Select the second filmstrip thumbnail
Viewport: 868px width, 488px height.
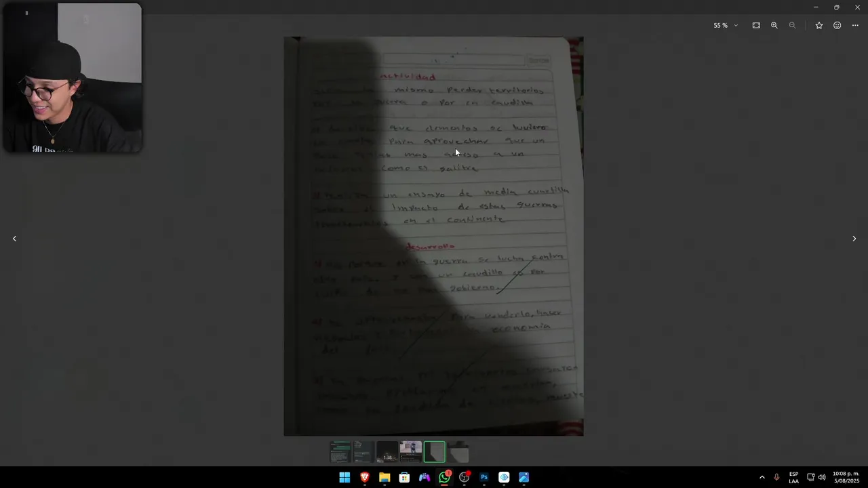[x=363, y=451]
